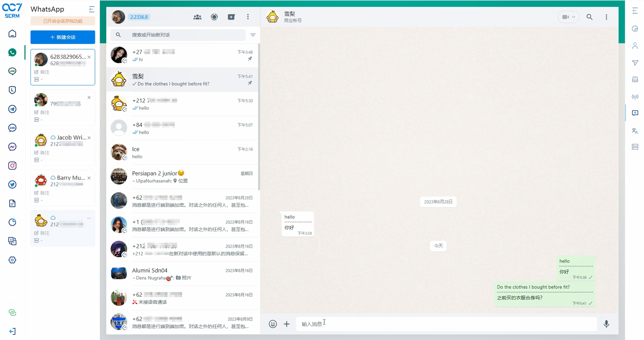
Task: Open the Instagram channel in sidebar
Action: [x=12, y=166]
